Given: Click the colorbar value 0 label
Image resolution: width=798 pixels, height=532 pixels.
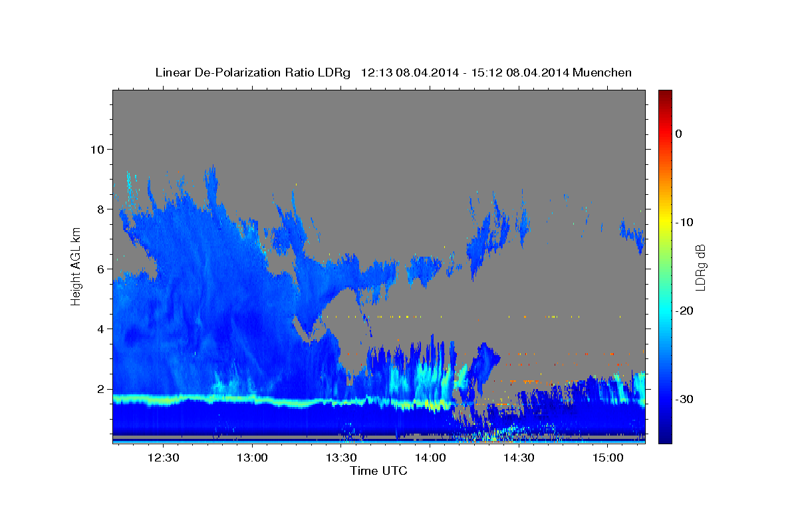Looking at the screenshot, I should click(x=679, y=134).
